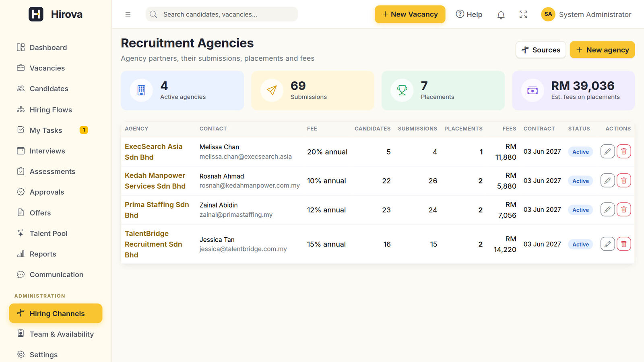Go to Offers in the sidebar
The height and width of the screenshot is (362, 644).
pyautogui.click(x=56, y=213)
